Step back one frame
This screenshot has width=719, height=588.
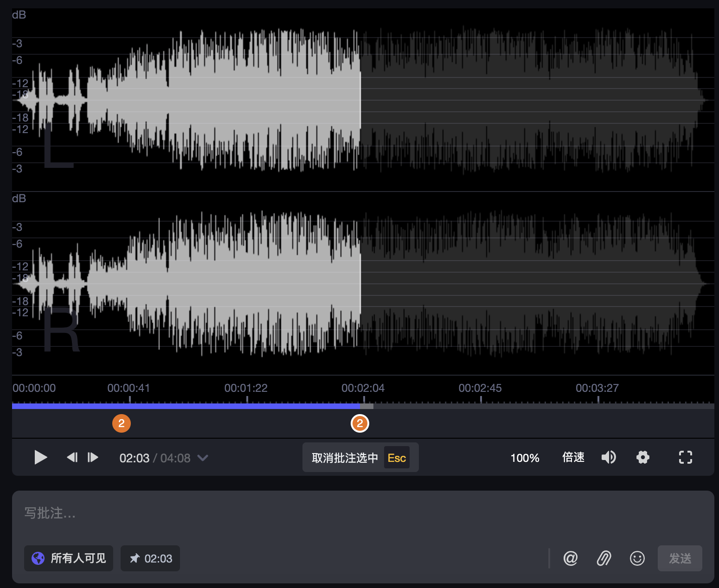point(72,458)
